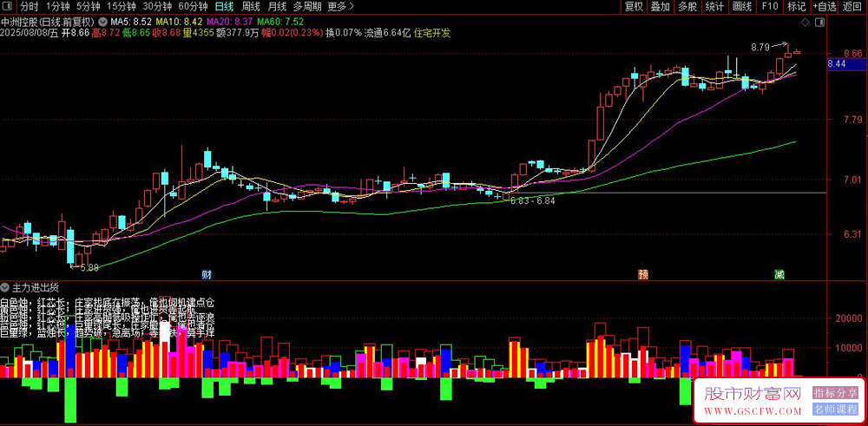
Task: Click the MA20: 8.37 indicator label
Action: pos(230,23)
